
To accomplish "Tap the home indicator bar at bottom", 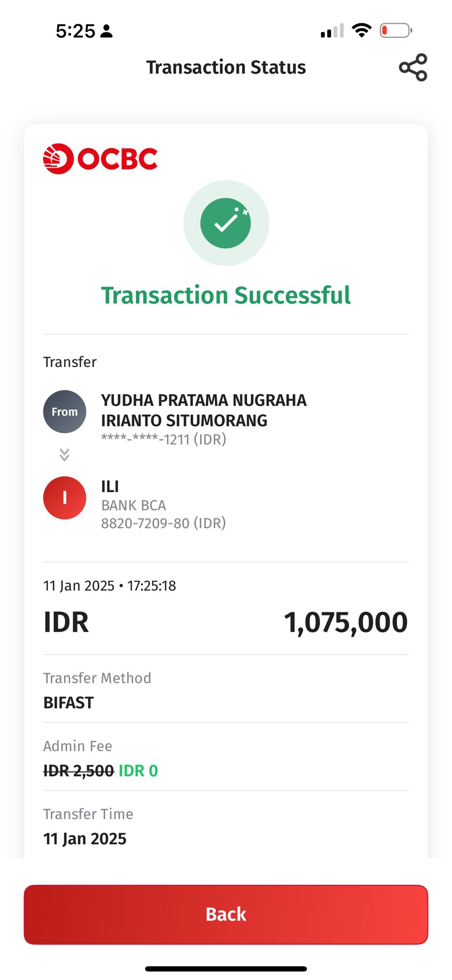I will pos(226,969).
